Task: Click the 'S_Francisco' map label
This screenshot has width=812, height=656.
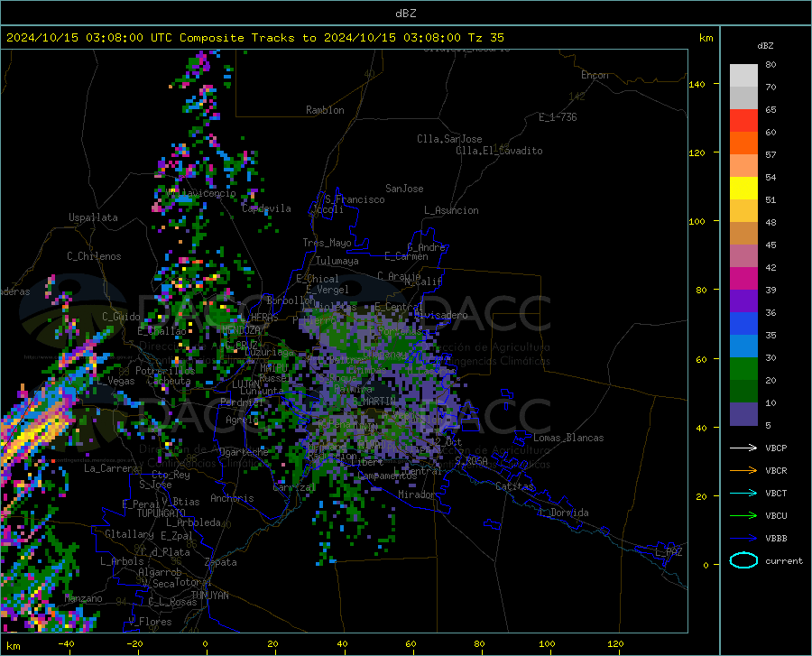Action: tap(355, 199)
